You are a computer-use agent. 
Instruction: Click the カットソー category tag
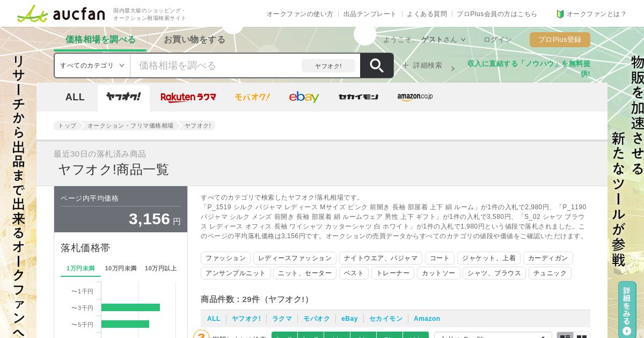coord(438,273)
